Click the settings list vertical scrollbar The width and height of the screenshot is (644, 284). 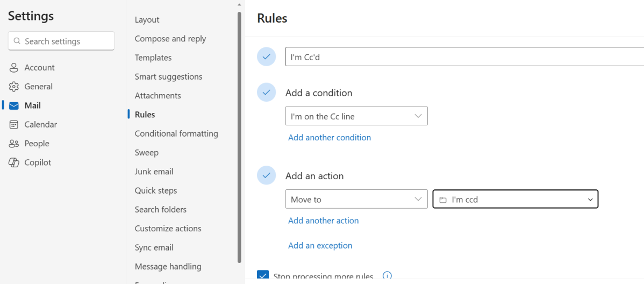tap(239, 134)
